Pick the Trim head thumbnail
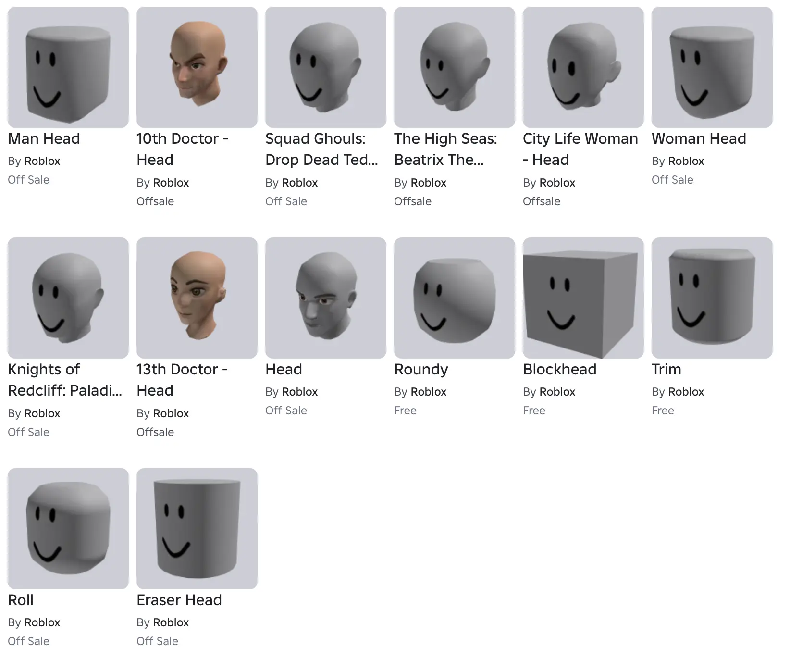Screen dimensions: 790x672 pos(712,298)
